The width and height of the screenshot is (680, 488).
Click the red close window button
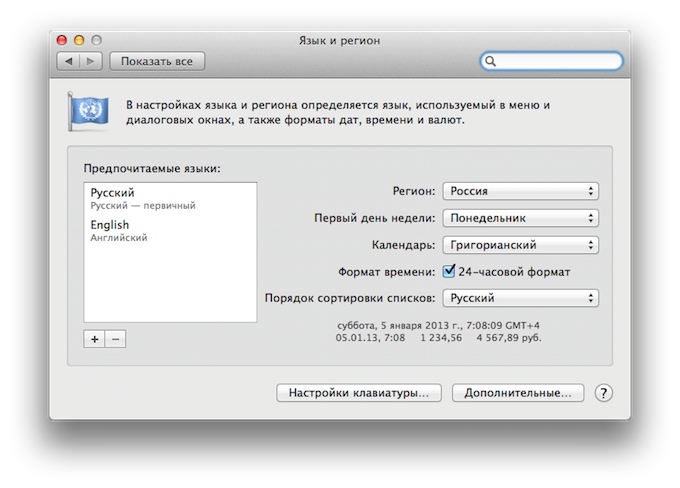62,39
